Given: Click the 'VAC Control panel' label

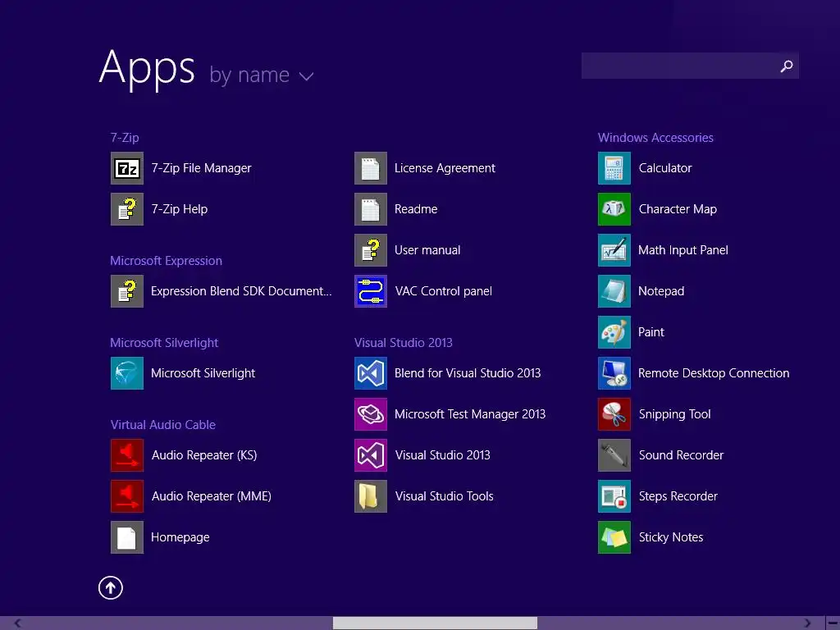Looking at the screenshot, I should pos(444,291).
